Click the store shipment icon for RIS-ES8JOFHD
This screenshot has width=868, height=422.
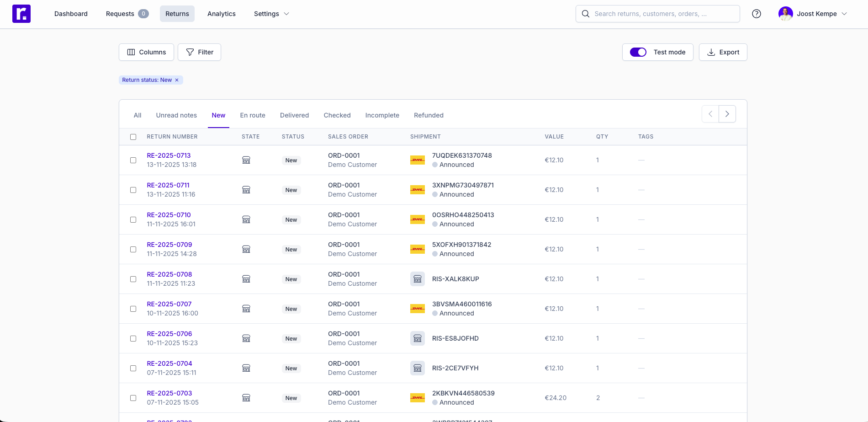pyautogui.click(x=418, y=338)
